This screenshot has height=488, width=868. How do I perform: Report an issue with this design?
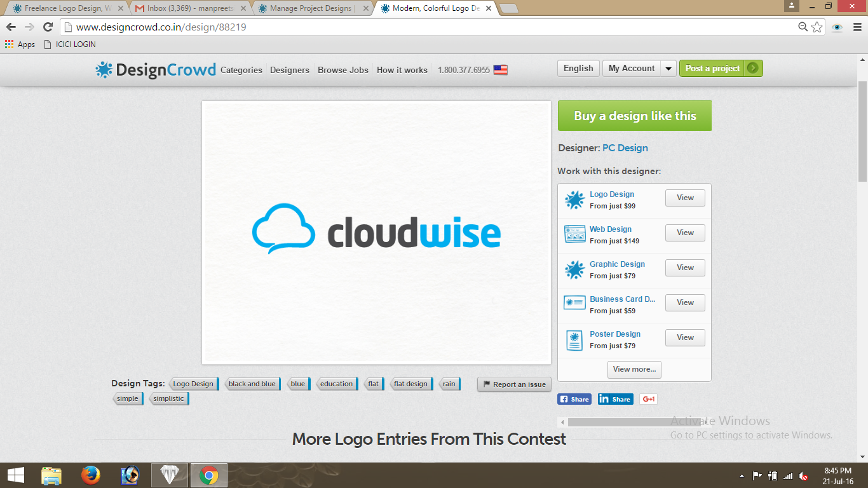coord(514,384)
